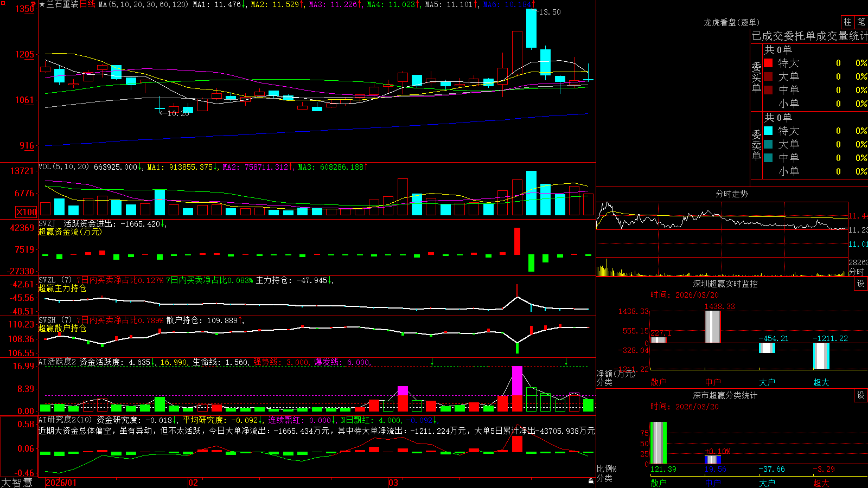The height and width of the screenshot is (488, 868).
Task: Click the MA(5,10,20,30,60,120) indicator parameters
Action: click(143, 4)
